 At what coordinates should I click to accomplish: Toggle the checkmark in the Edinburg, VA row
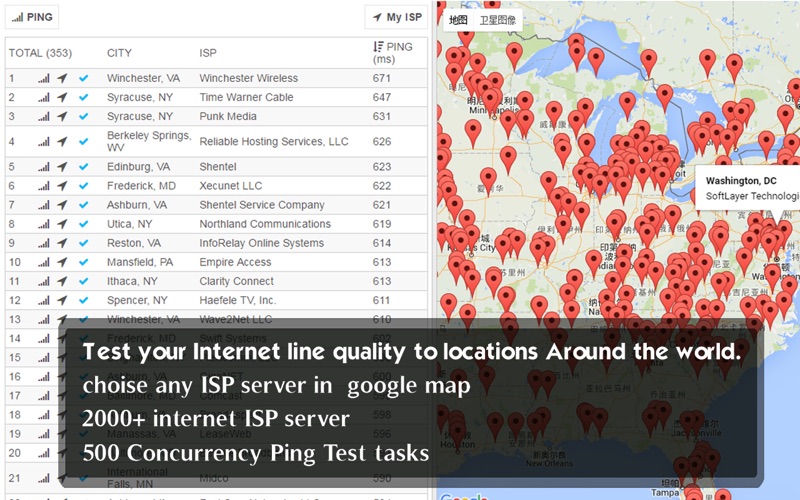click(x=84, y=167)
